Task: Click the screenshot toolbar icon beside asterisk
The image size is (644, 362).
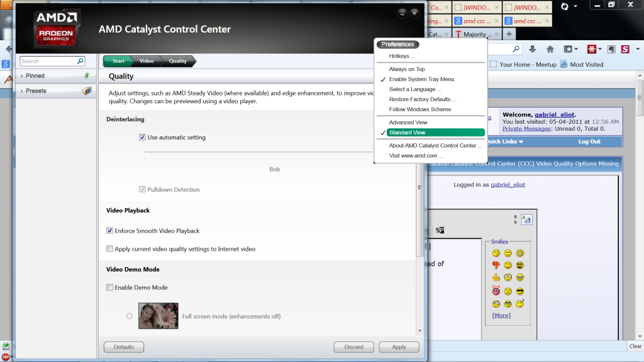Action: [x=611, y=49]
